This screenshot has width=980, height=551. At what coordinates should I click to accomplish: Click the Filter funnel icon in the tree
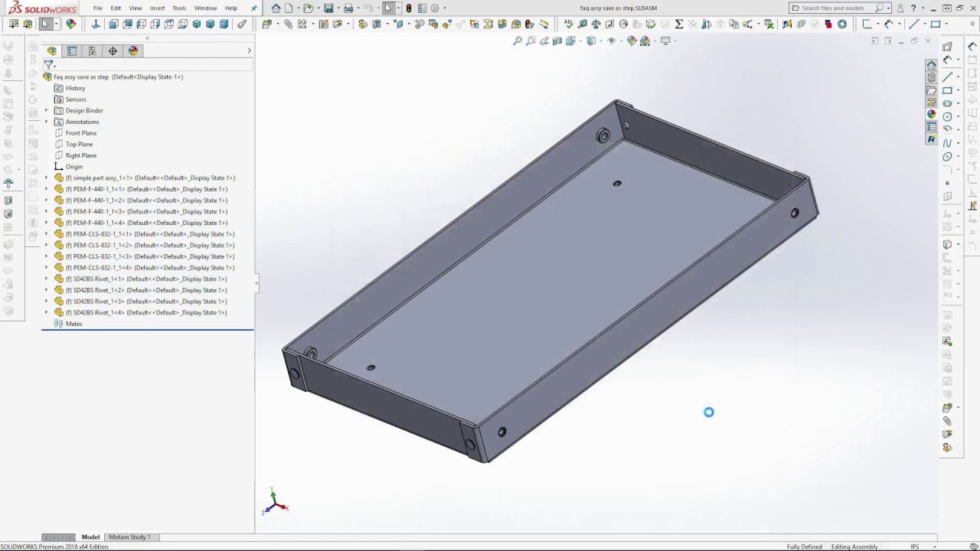click(48, 65)
